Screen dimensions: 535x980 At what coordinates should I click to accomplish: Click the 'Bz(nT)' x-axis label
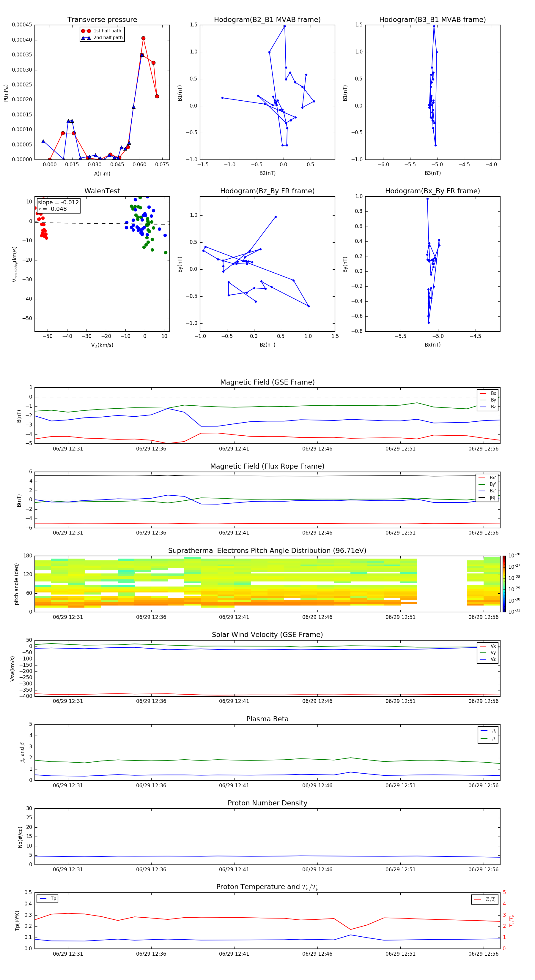tap(267, 345)
